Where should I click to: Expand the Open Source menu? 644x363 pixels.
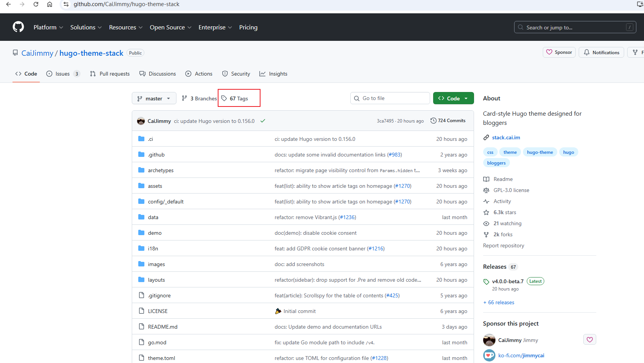pos(170,27)
